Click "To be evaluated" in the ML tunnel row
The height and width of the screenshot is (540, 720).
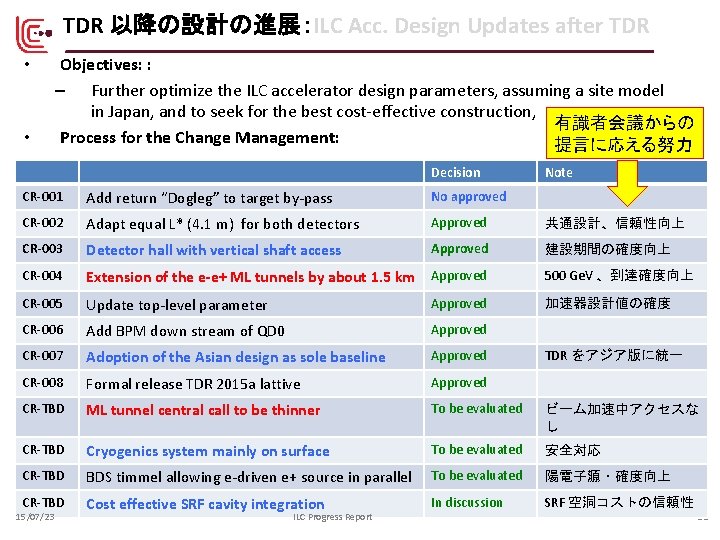pyautogui.click(x=477, y=409)
